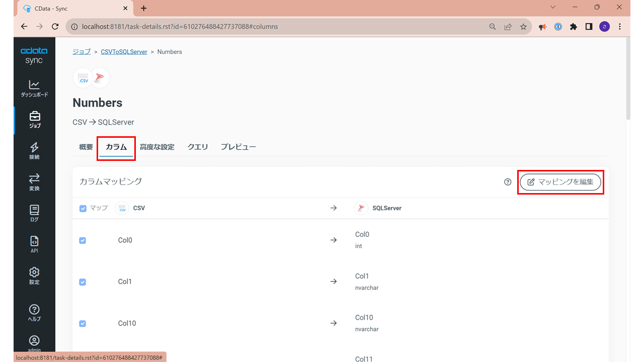Viewport: 644px width, 362px height.
Task: Toggle the map-all (マップ) header checkbox
Action: (x=83, y=208)
